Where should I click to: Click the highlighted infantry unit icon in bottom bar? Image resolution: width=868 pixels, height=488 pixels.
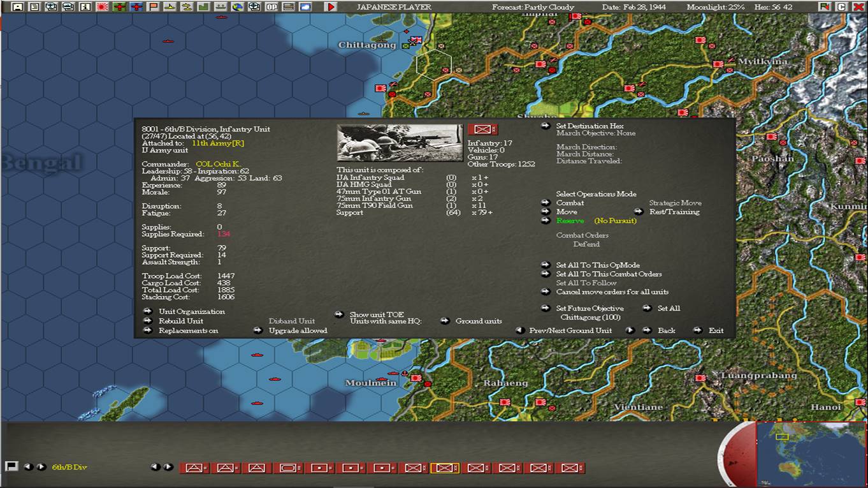click(445, 468)
